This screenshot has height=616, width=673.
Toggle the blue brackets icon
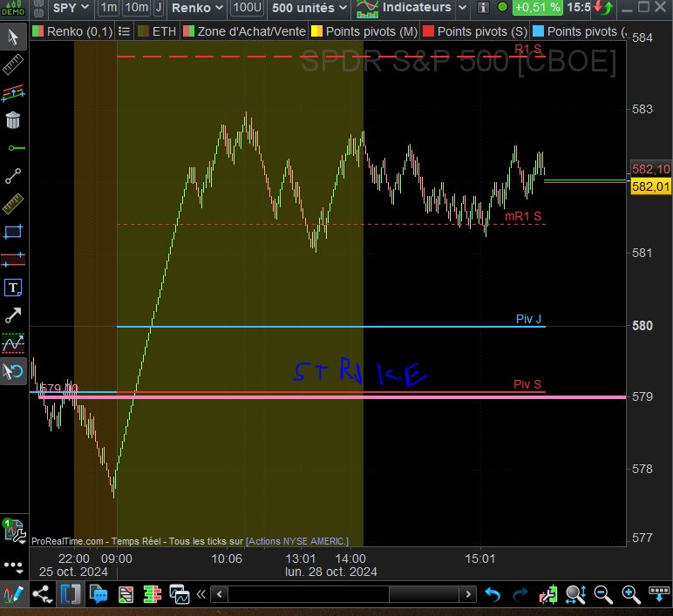[71, 594]
